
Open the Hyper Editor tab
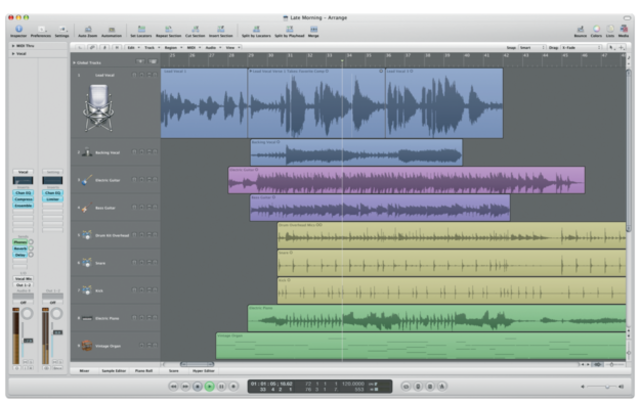click(x=203, y=371)
